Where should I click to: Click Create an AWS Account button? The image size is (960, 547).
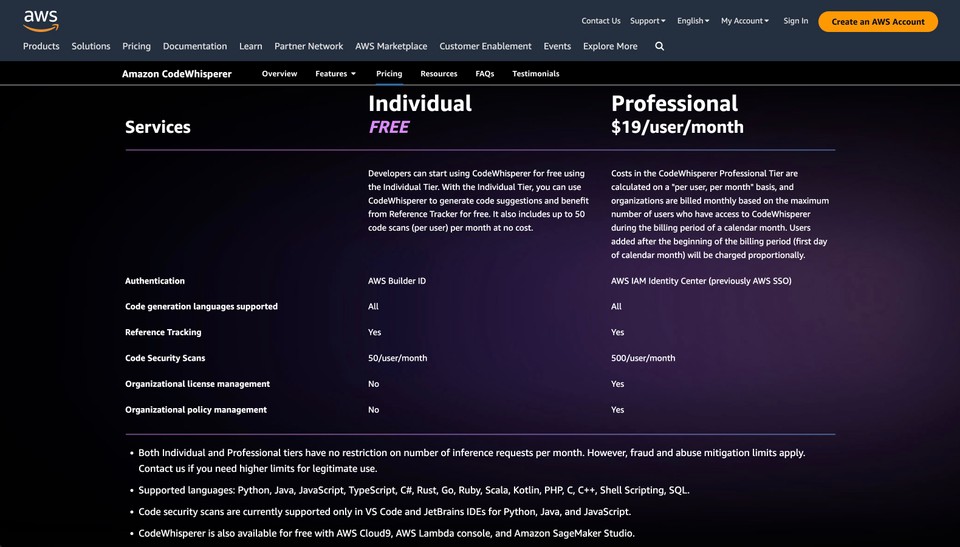pyautogui.click(x=878, y=21)
